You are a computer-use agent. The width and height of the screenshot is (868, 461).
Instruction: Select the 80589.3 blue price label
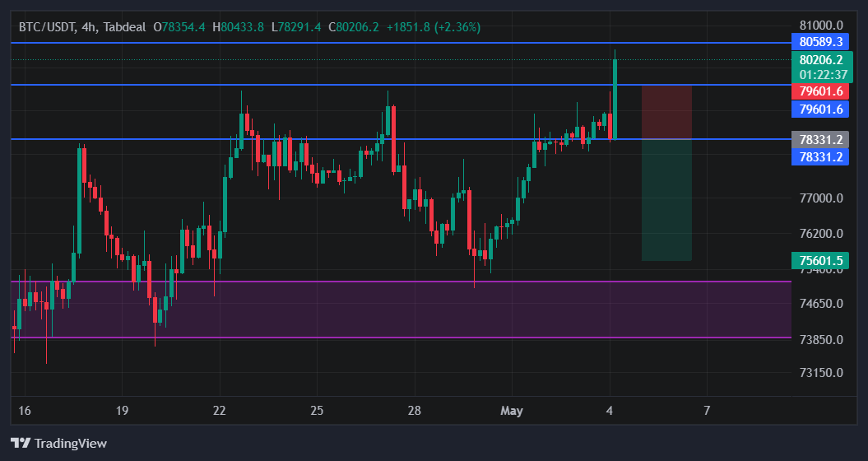click(819, 41)
